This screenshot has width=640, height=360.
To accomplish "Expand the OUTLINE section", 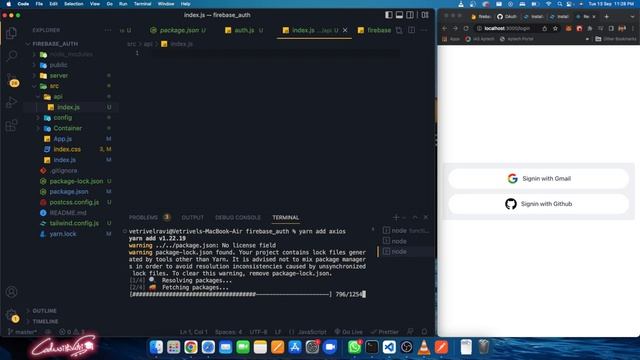I will pos(44,311).
